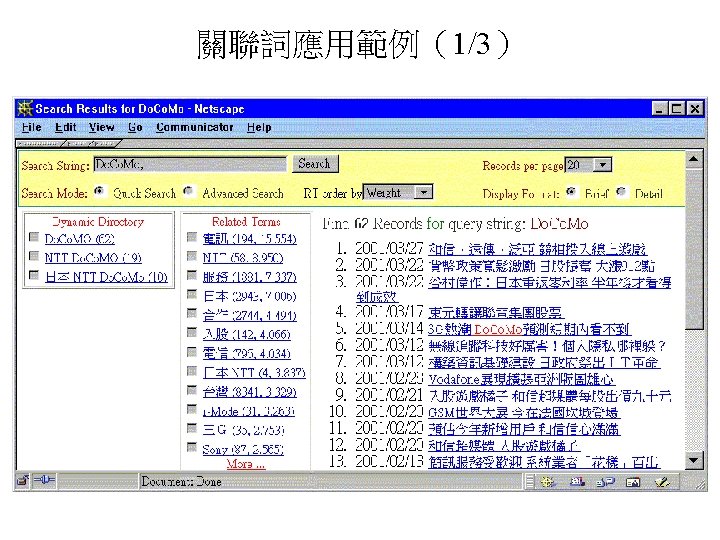This screenshot has height=540, width=720.
Task: Click the Search button
Action: tap(315, 163)
